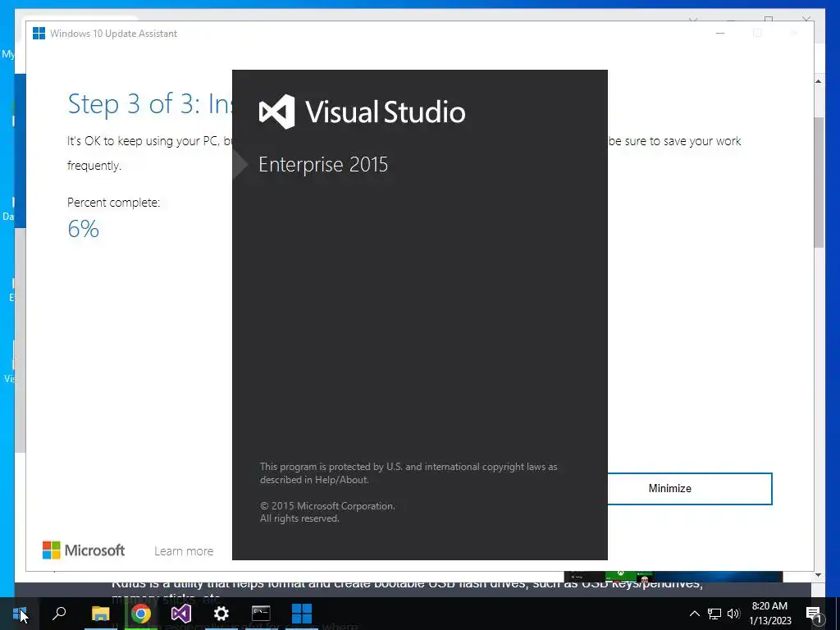Switch to Google Chrome in taskbar
The width and height of the screenshot is (840, 630).
click(x=141, y=614)
